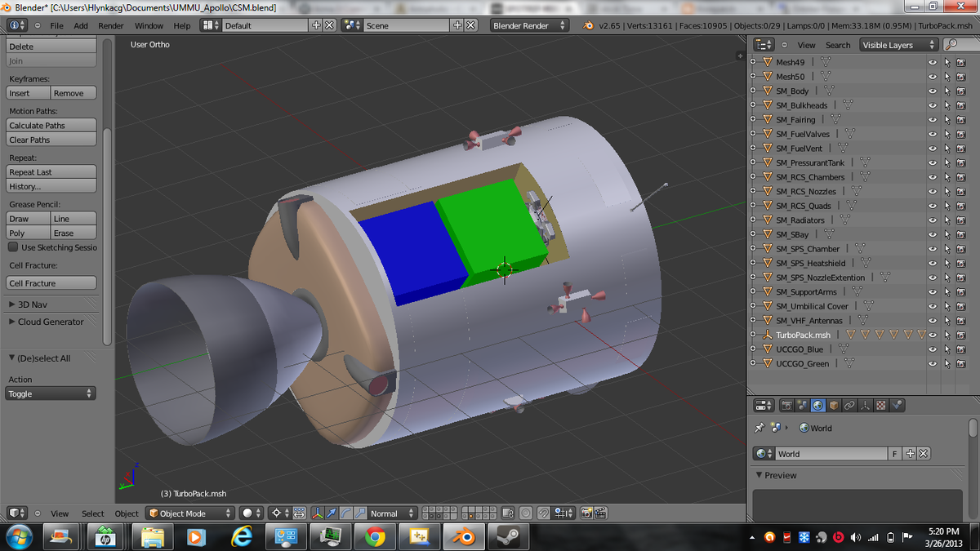Open the Render properties tab (camera icon)
This screenshot has width=980, height=551.
pyautogui.click(x=787, y=405)
